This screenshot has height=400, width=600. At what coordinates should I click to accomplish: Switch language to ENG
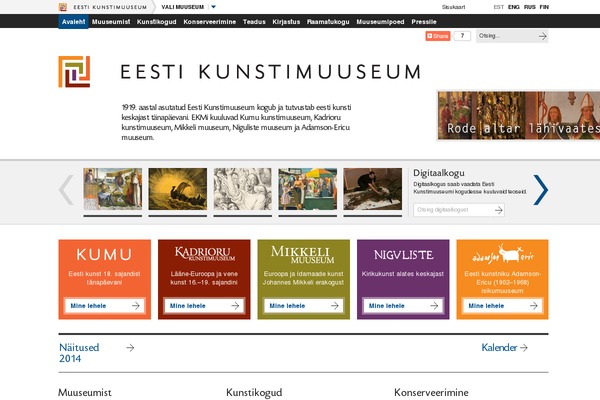pos(514,7)
